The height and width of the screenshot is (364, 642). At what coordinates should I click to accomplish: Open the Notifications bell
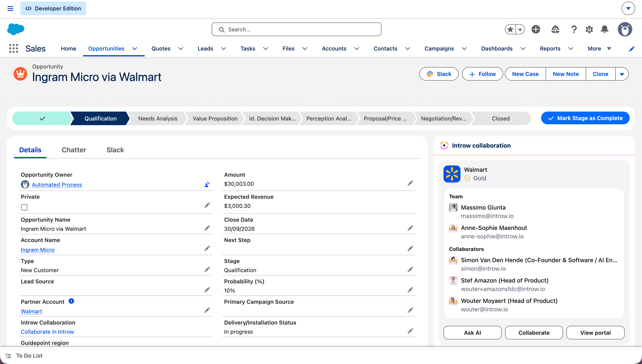(605, 29)
